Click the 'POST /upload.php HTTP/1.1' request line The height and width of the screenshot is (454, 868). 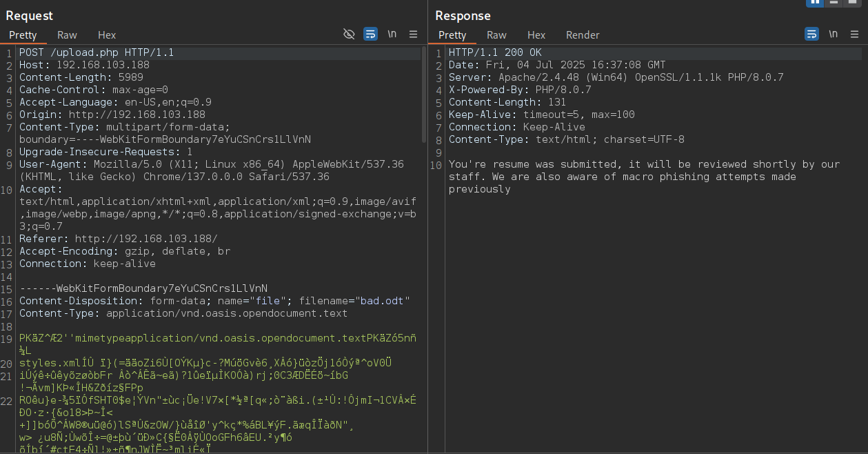click(97, 52)
